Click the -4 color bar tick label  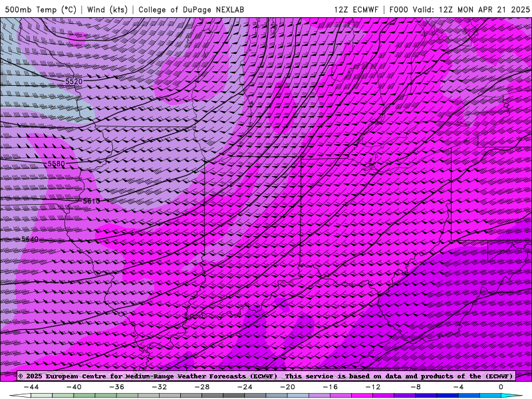coord(459,387)
